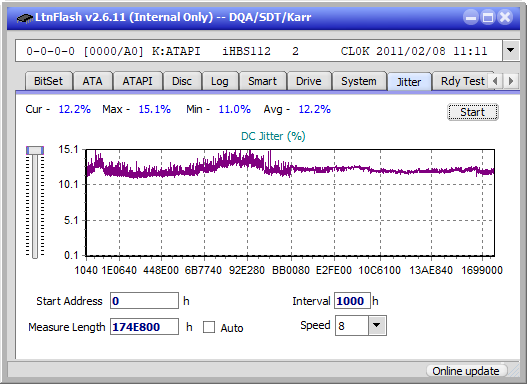The height and width of the screenshot is (384, 527).
Task: Switch to the BitSet tab
Action: [48, 81]
